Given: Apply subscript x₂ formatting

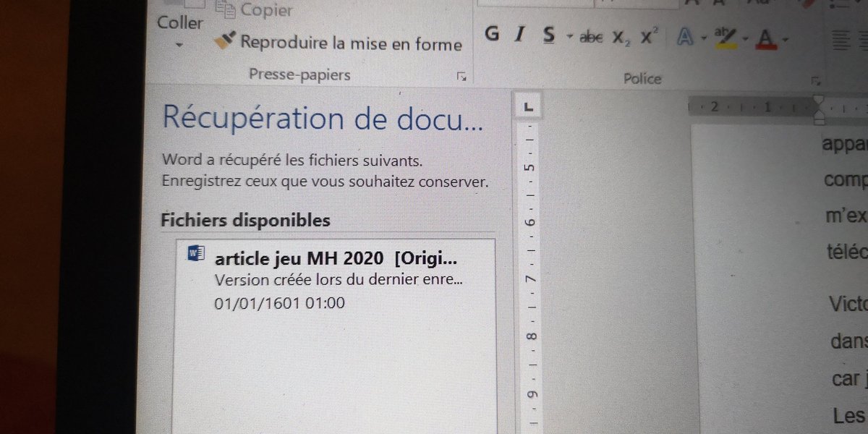Looking at the screenshot, I should (x=621, y=38).
